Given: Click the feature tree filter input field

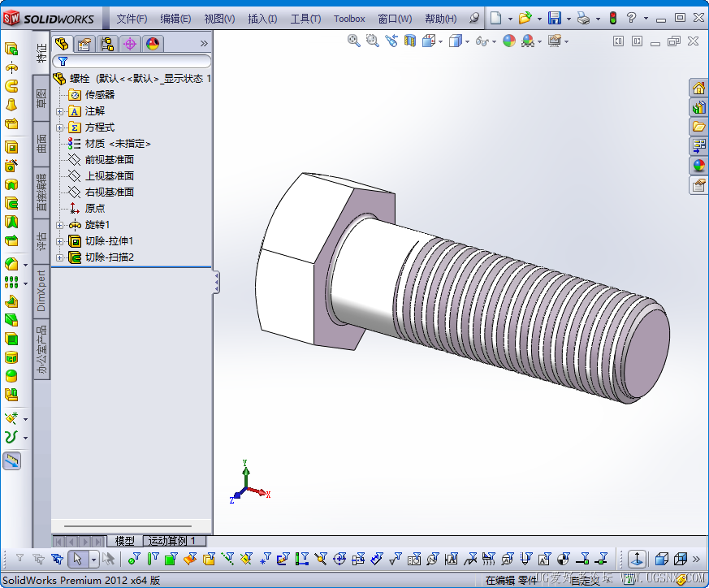Looking at the screenshot, I should (x=132, y=61).
